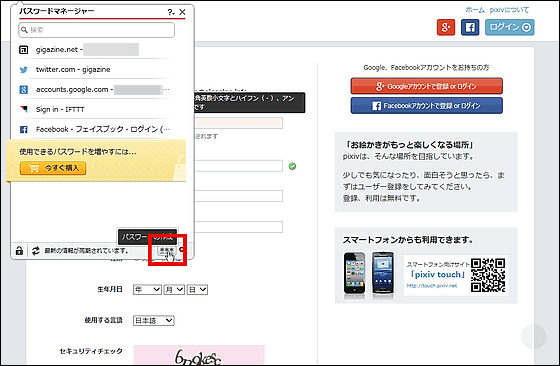Screen dimensions: 560x366
Task: Open the 「pixiv touch」 link
Action: pyautogui.click(x=438, y=275)
